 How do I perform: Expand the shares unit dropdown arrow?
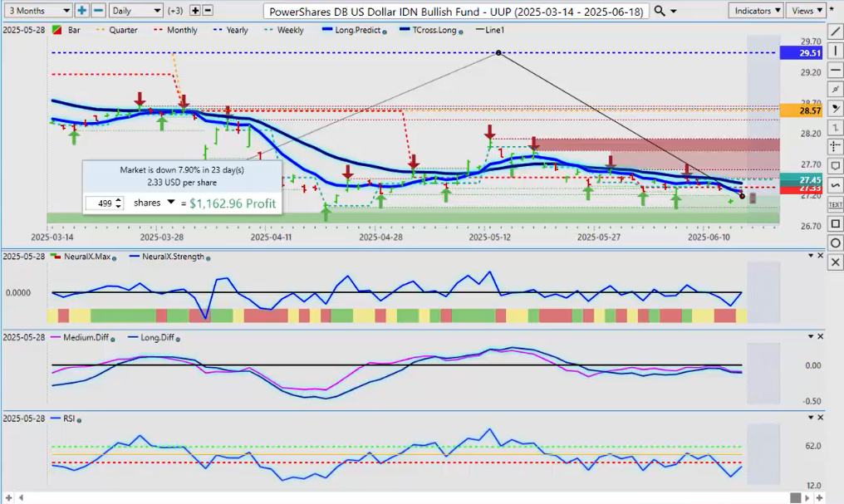170,202
